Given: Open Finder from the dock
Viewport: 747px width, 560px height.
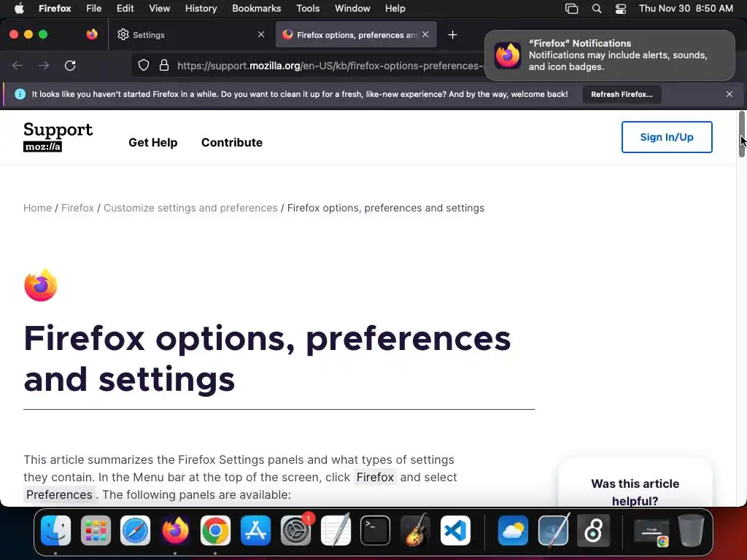Looking at the screenshot, I should 55,530.
